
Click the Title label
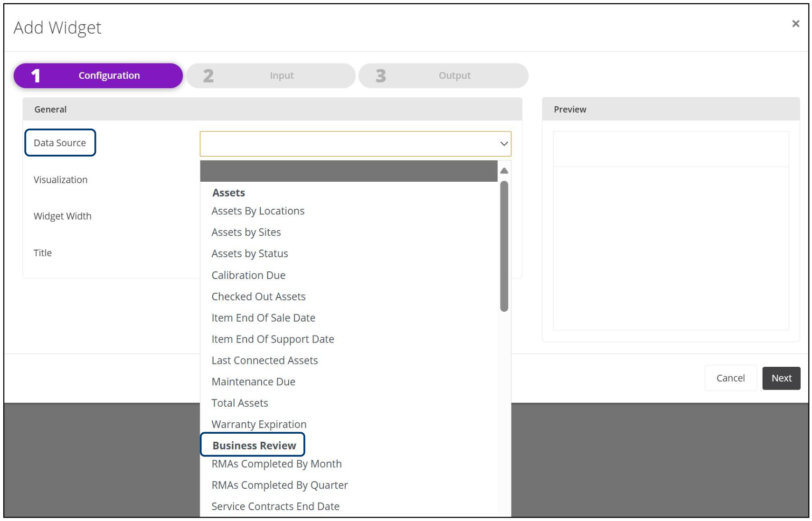[43, 253]
